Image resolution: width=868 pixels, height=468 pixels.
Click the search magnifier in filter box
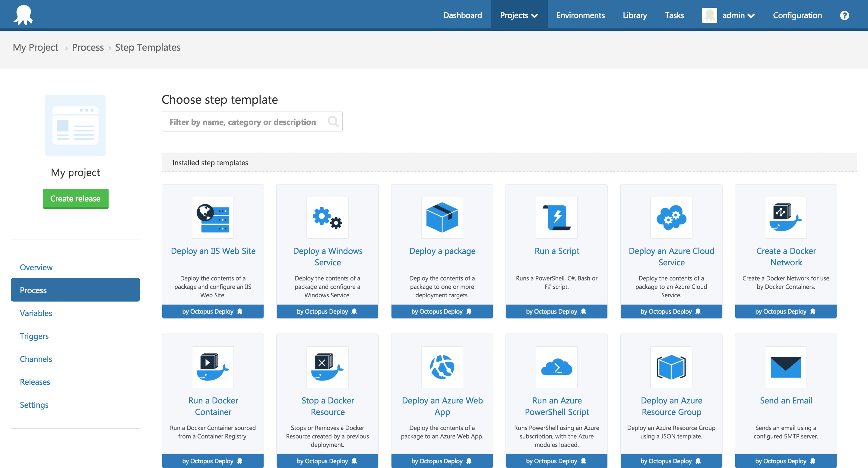click(x=333, y=122)
